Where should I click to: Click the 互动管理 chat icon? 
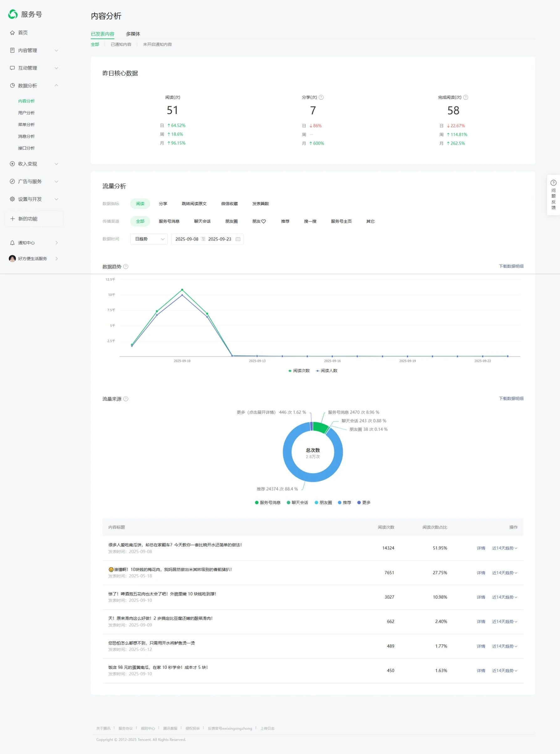pyautogui.click(x=12, y=68)
